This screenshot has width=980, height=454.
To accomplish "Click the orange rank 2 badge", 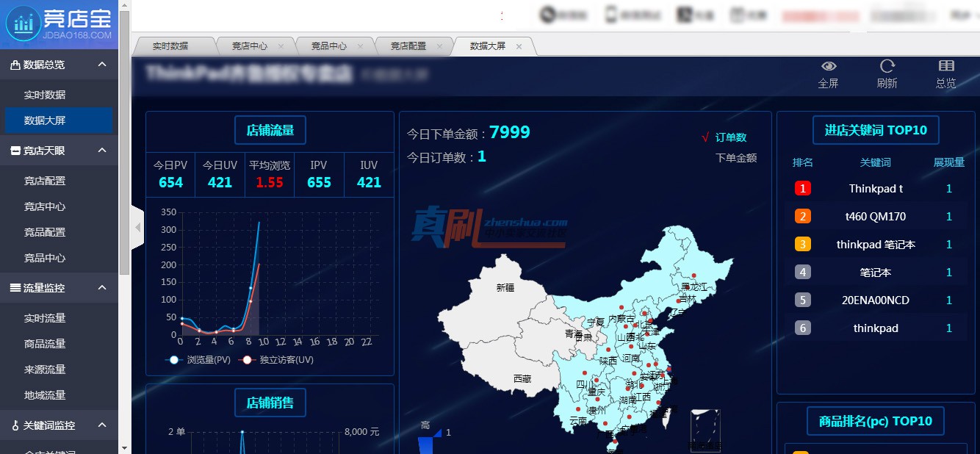I will pos(803,217).
